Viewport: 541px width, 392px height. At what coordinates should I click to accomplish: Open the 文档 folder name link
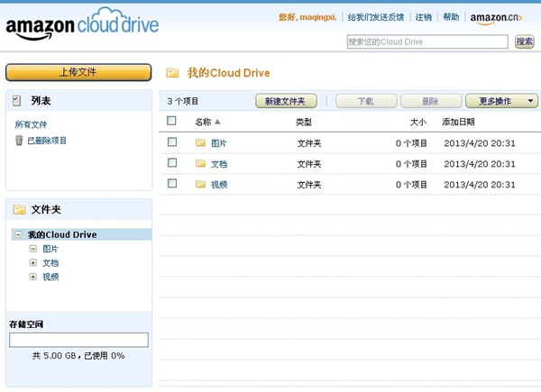tap(219, 164)
